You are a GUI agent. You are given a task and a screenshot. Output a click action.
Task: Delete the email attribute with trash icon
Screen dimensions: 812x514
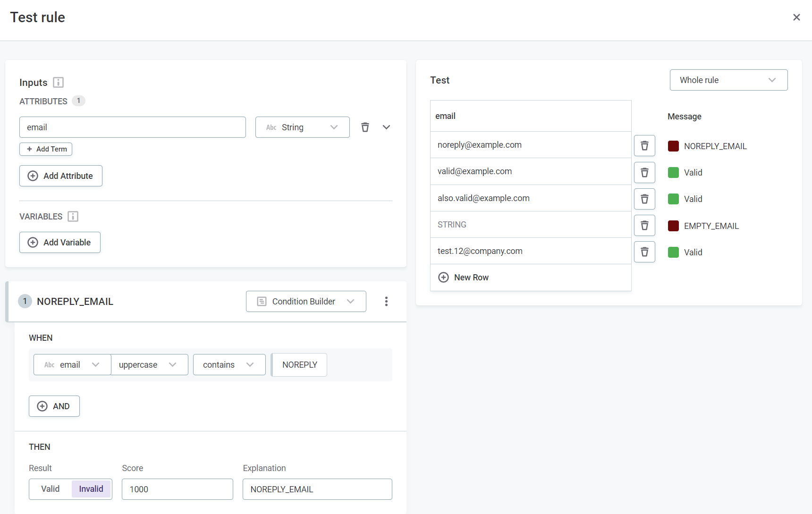[365, 127]
